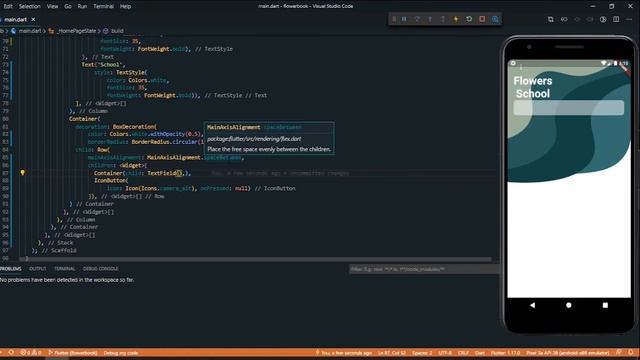
Task: Click the Flutter version in the status bar
Action: (505, 353)
